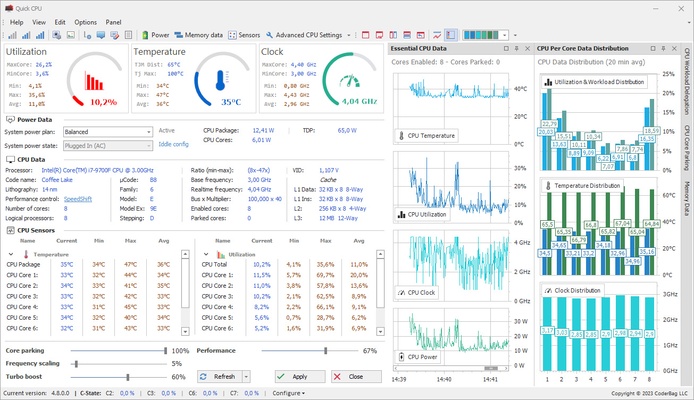Click the Apply button
694x400 pixels.
(300, 377)
